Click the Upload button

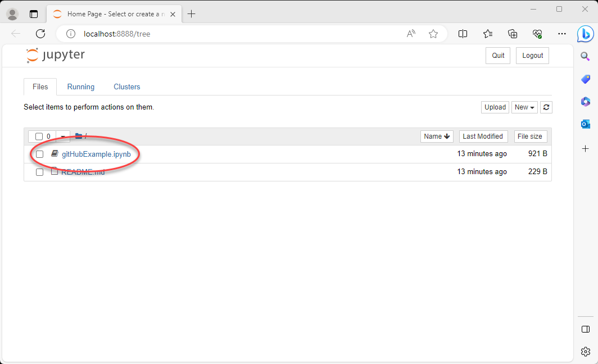(x=495, y=107)
